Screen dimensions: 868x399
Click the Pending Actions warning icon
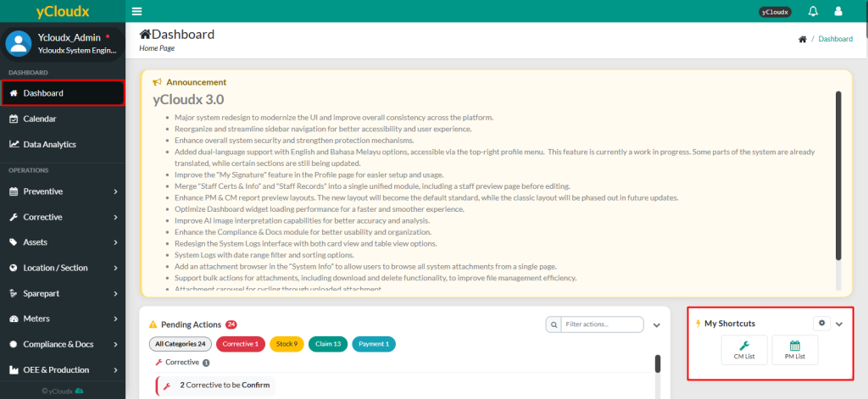[x=153, y=324]
